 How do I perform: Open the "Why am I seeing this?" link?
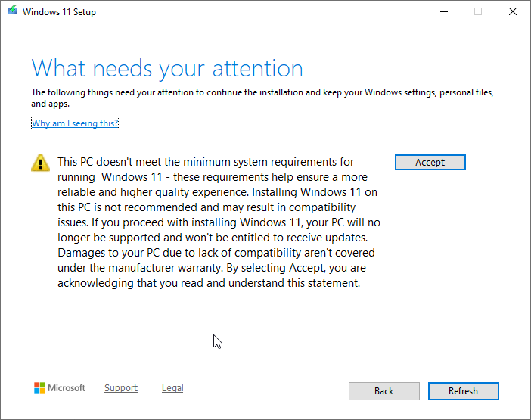75,123
